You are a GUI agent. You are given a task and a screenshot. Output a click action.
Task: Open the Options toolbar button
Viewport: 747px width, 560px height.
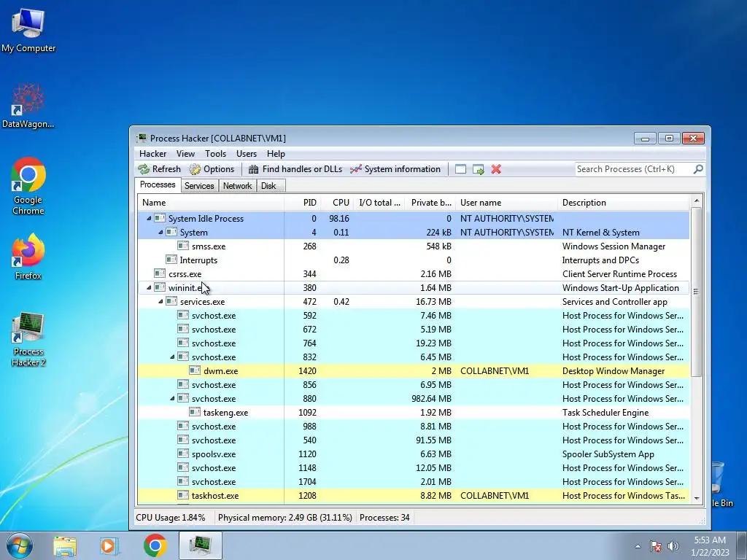(212, 169)
